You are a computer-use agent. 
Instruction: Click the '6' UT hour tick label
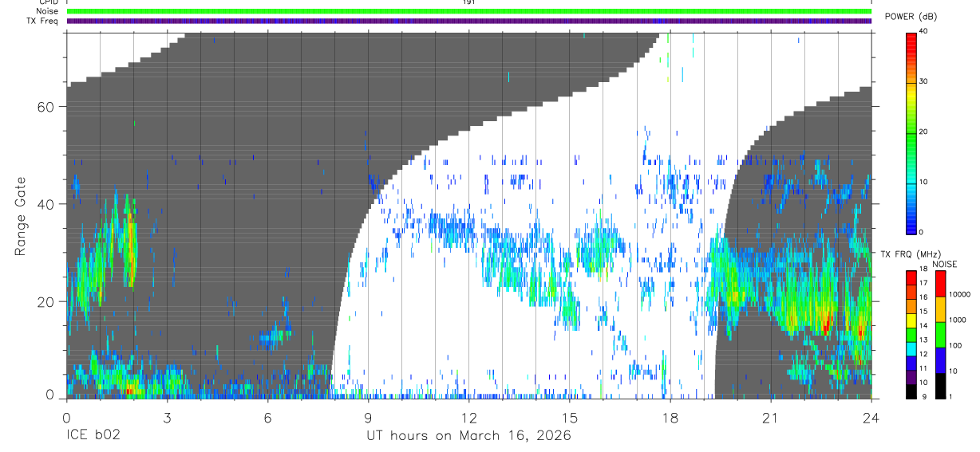(x=267, y=417)
